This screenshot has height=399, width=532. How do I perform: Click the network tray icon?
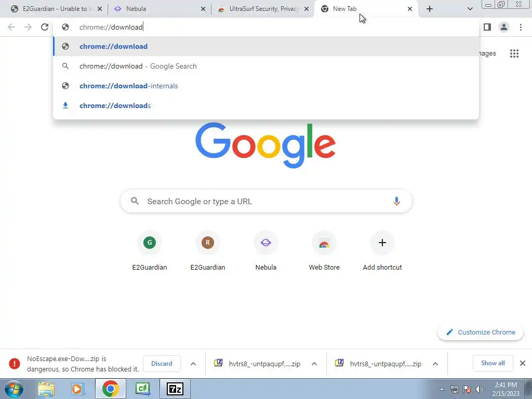pos(454,389)
